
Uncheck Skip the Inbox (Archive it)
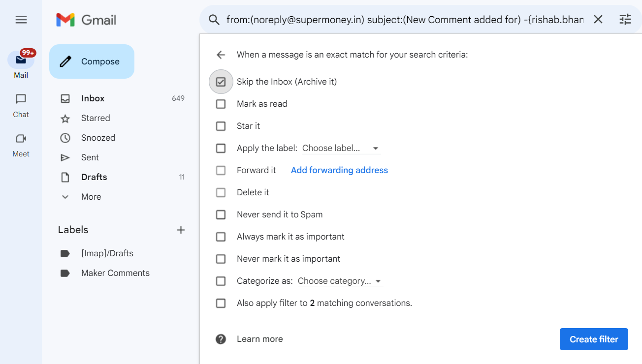[x=221, y=81]
